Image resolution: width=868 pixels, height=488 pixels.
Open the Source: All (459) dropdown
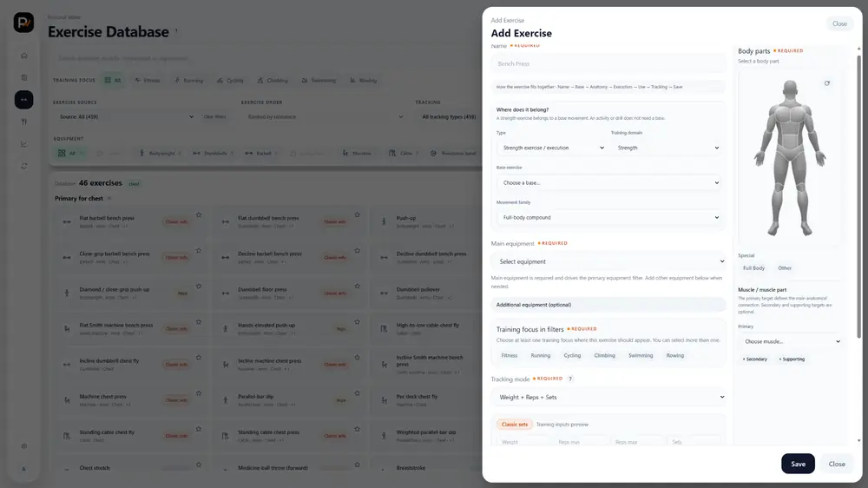coord(125,117)
